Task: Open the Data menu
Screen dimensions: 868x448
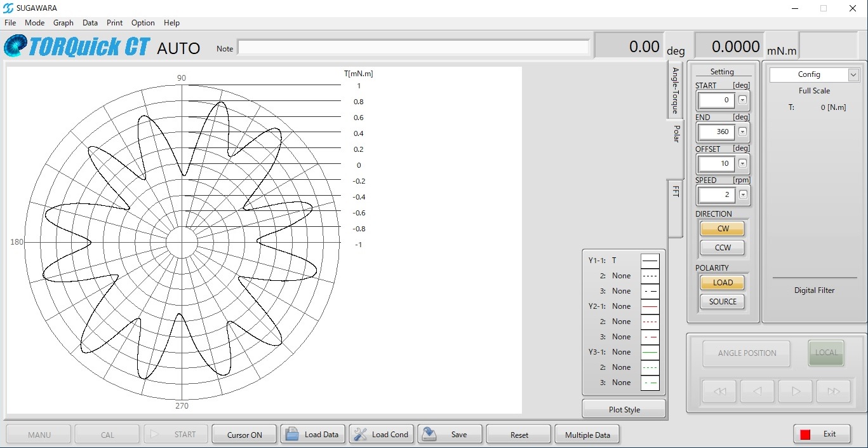Action: pos(90,22)
